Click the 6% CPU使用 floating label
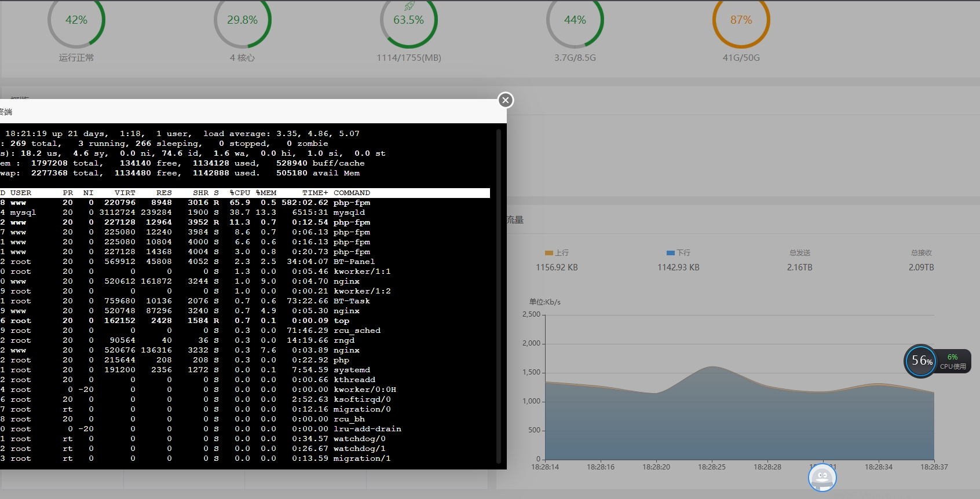The width and height of the screenshot is (980, 499). pyautogui.click(x=953, y=362)
